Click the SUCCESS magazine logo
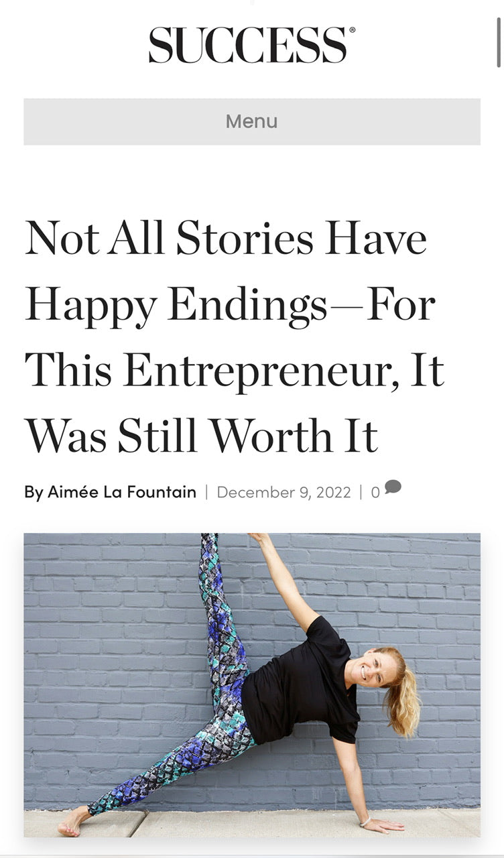This screenshot has height=858, width=504. point(247,46)
